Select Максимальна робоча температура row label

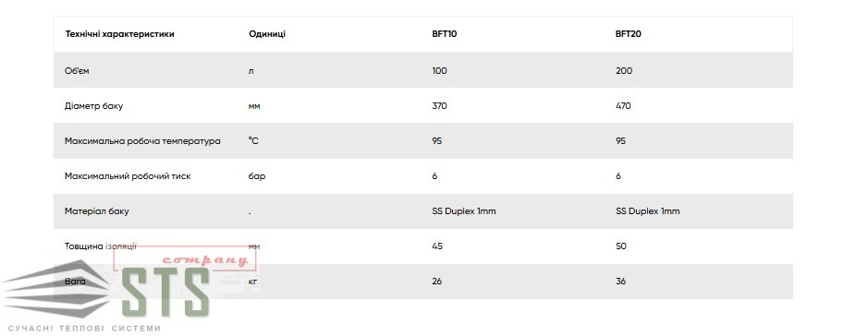(x=142, y=141)
